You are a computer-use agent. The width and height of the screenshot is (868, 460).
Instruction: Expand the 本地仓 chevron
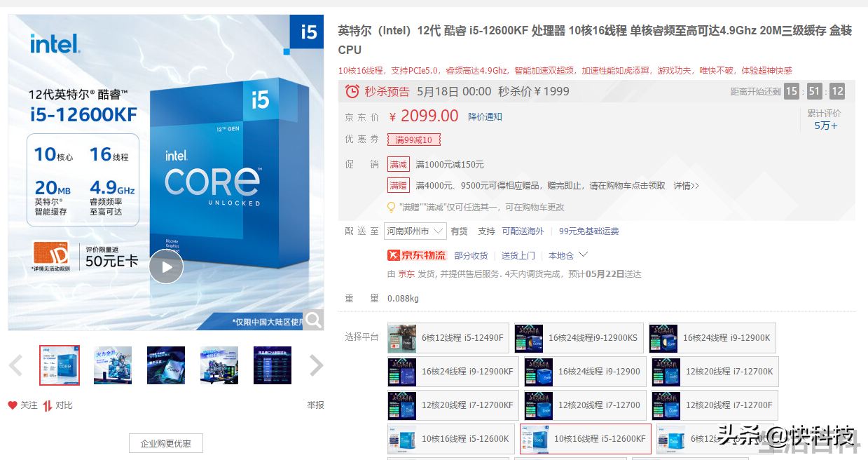[x=583, y=255]
